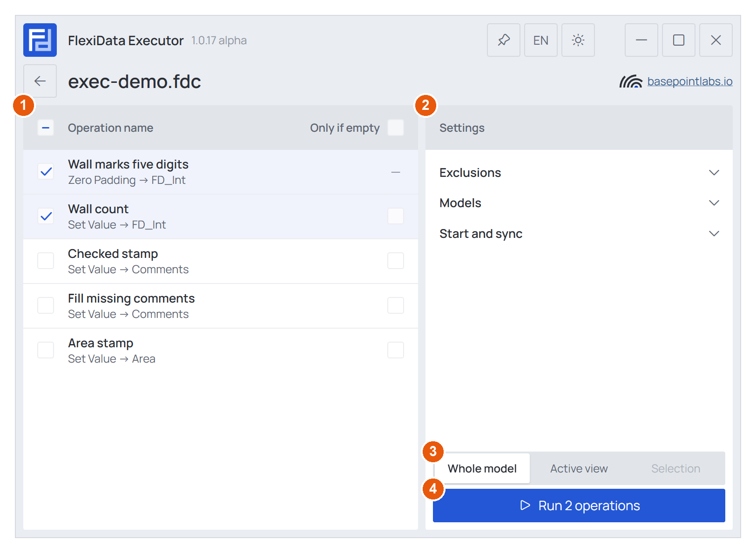Open the basepointlabs.io link
Image resolution: width=756 pixels, height=553 pixels.
[690, 81]
